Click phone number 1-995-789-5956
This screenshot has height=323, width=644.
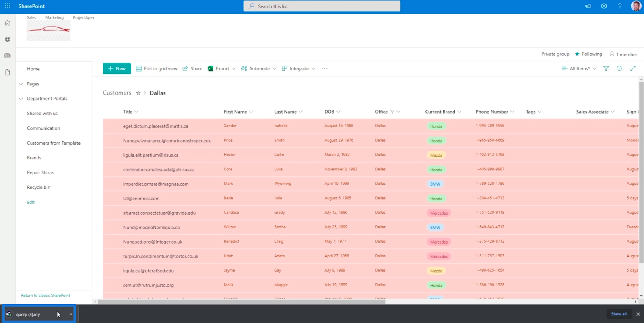click(x=490, y=126)
